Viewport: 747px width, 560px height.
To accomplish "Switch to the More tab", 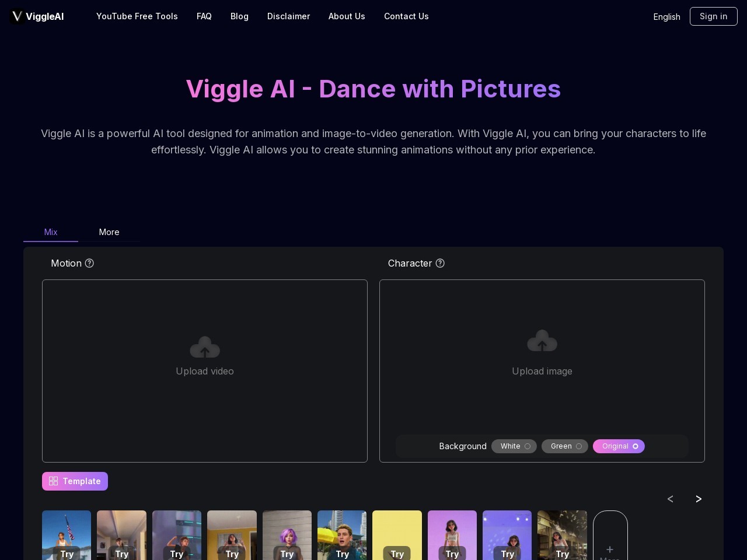I will [109, 232].
